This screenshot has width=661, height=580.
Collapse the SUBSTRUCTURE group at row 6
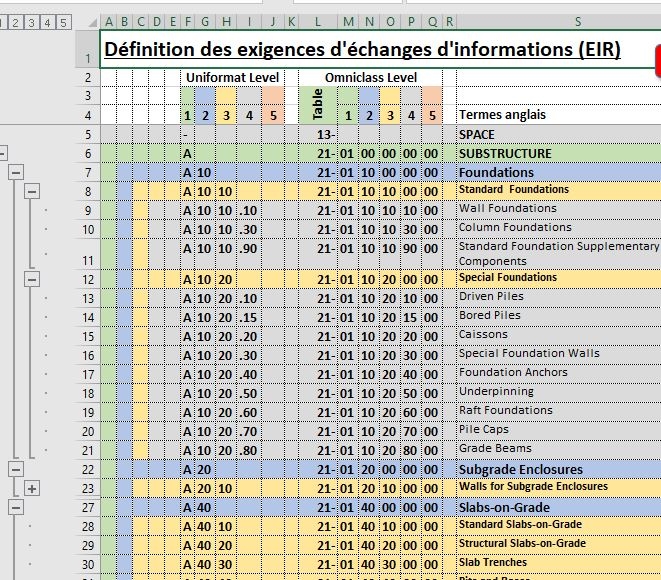click(x=2, y=153)
